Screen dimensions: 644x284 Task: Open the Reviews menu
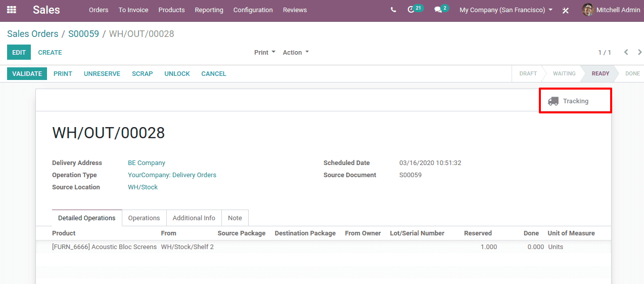(295, 10)
